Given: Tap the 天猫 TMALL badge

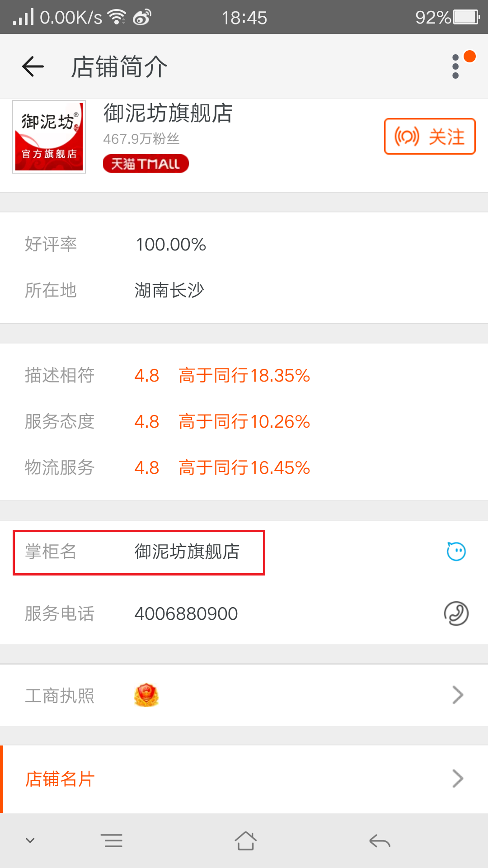Looking at the screenshot, I should (x=146, y=163).
